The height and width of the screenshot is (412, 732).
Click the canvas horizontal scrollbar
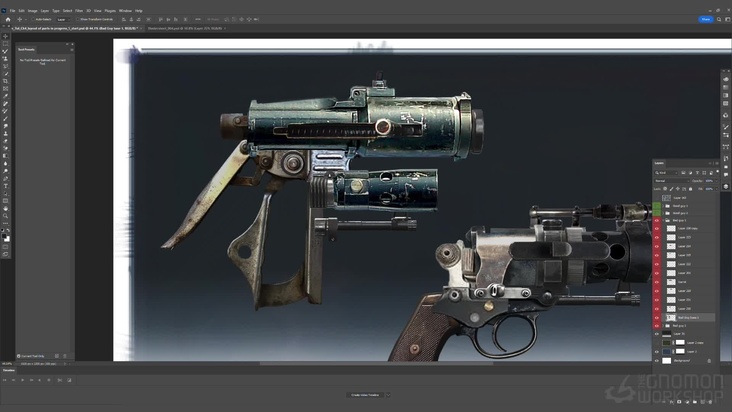coord(376,363)
